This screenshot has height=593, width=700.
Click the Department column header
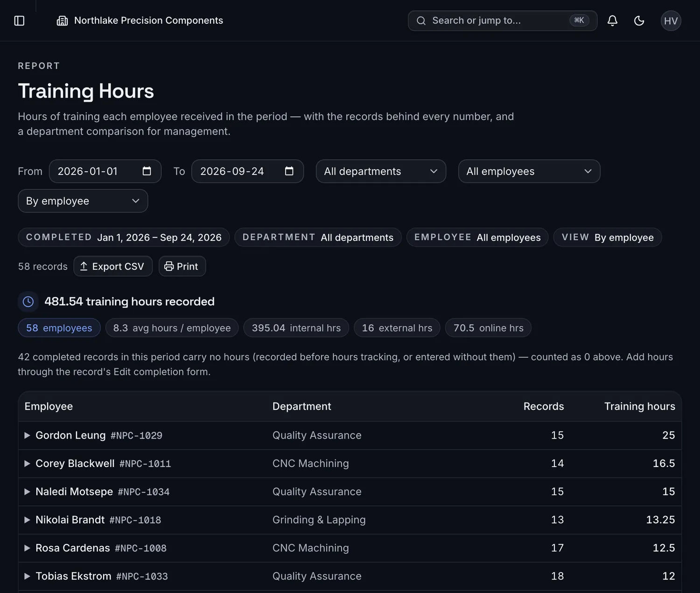click(x=302, y=406)
